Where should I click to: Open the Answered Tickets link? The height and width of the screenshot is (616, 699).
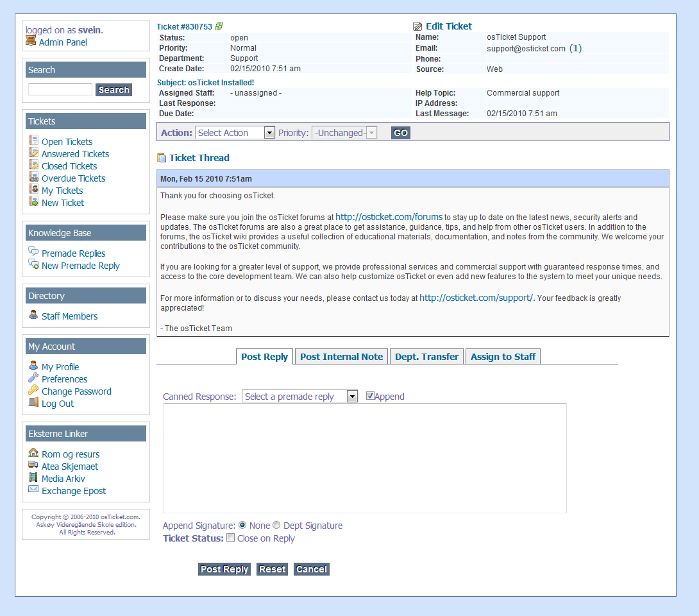point(75,154)
